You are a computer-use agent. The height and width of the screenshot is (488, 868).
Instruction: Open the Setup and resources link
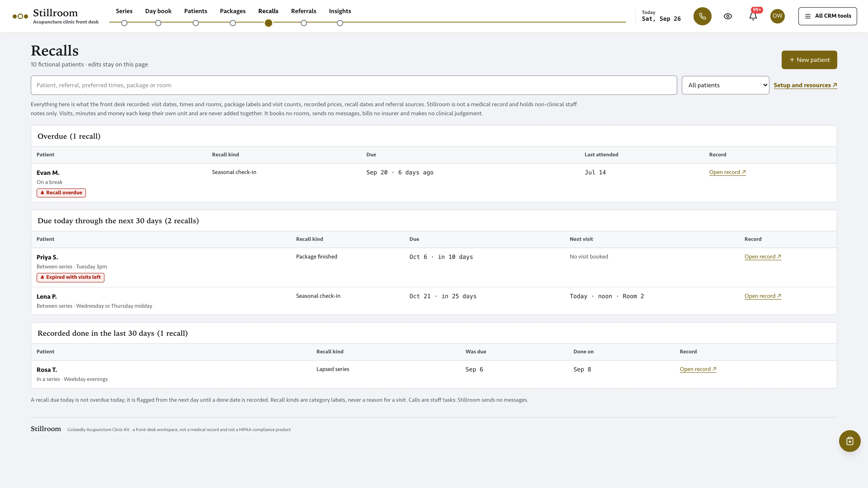pos(805,85)
